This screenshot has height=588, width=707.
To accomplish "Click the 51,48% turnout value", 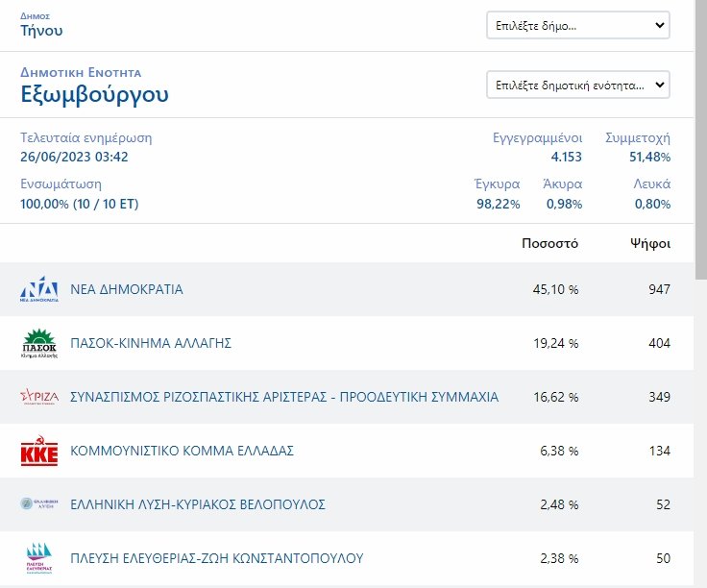I will [650, 157].
